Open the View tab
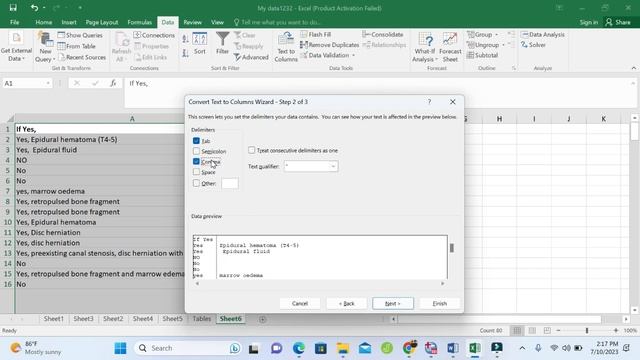This screenshot has width=640, height=360. click(x=217, y=22)
